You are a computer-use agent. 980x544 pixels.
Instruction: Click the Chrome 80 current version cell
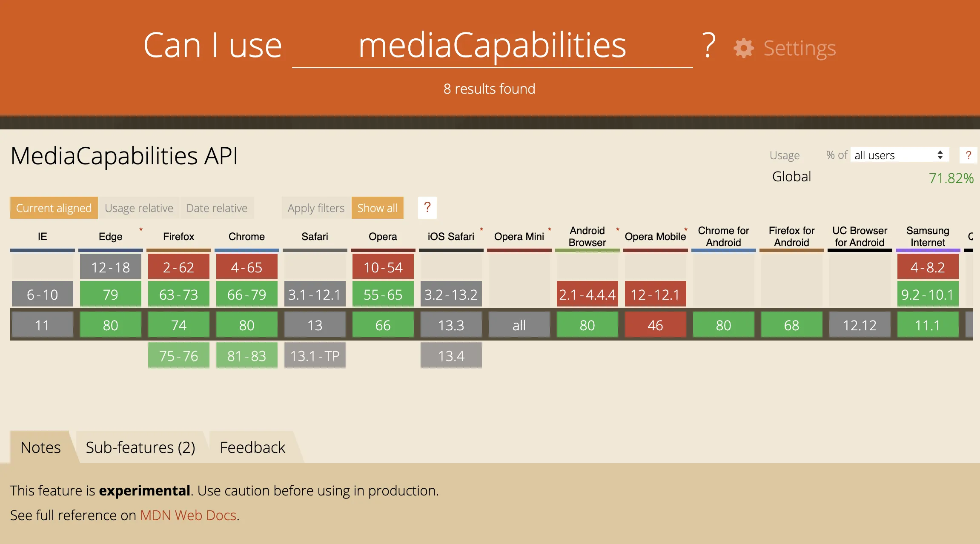pyautogui.click(x=247, y=325)
